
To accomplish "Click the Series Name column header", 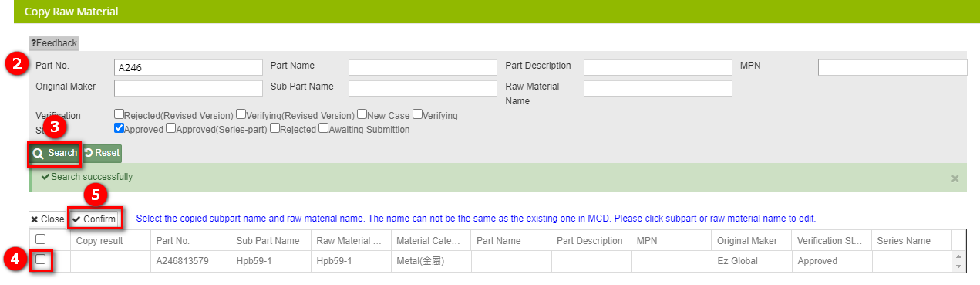I will pyautogui.click(x=912, y=240).
